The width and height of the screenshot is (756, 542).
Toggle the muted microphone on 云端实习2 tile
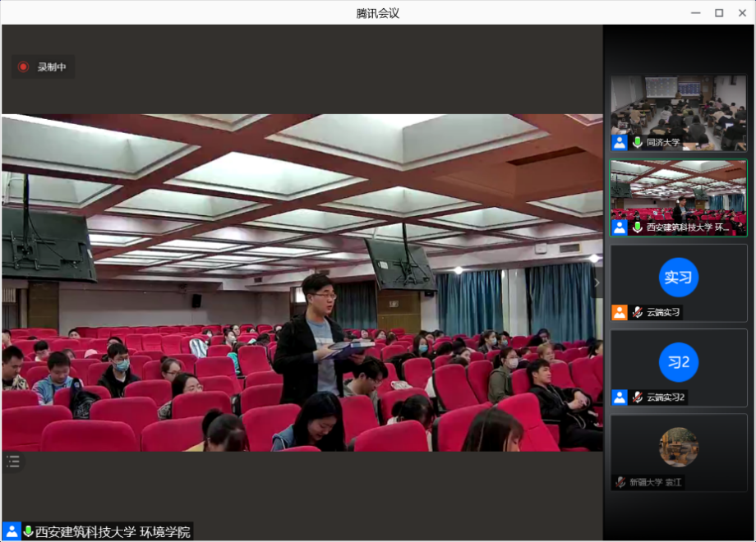(638, 397)
